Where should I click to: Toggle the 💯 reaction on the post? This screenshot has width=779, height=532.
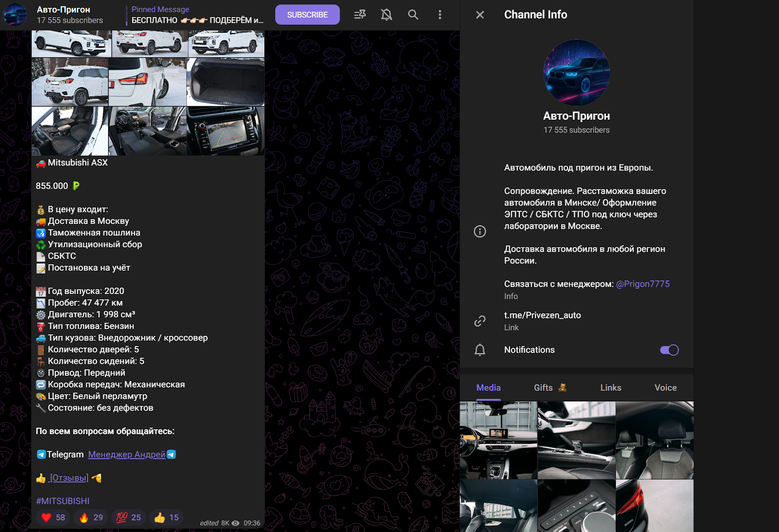click(x=128, y=517)
